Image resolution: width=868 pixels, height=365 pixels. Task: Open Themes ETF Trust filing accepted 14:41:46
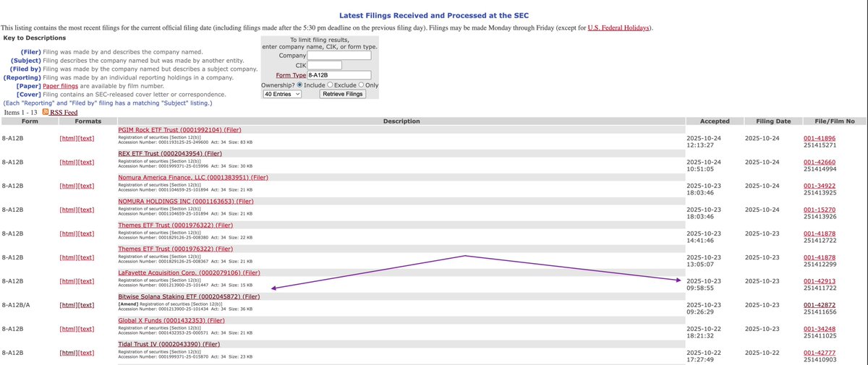pyautogui.click(x=176, y=225)
